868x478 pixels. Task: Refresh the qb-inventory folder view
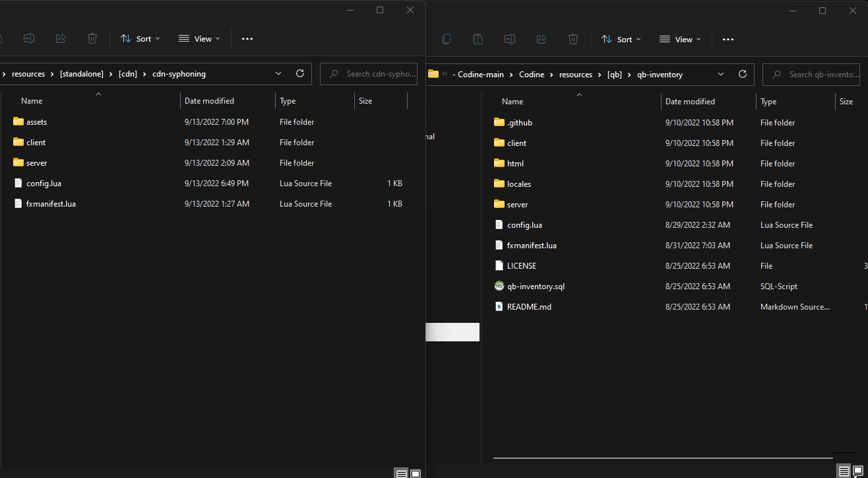click(x=743, y=75)
